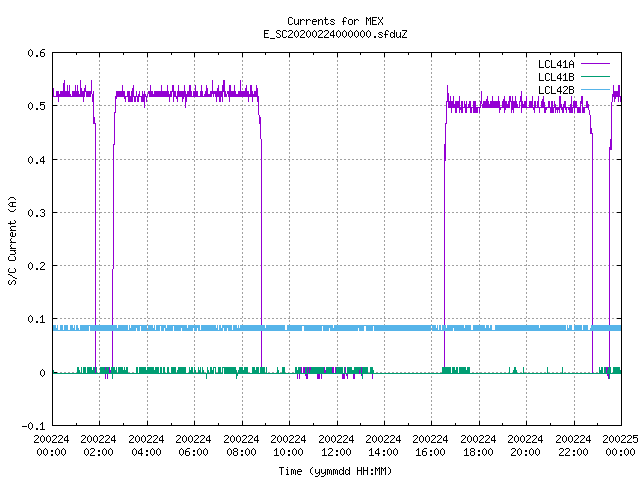Click the x-axis tick 200225 00:00

tap(620, 446)
